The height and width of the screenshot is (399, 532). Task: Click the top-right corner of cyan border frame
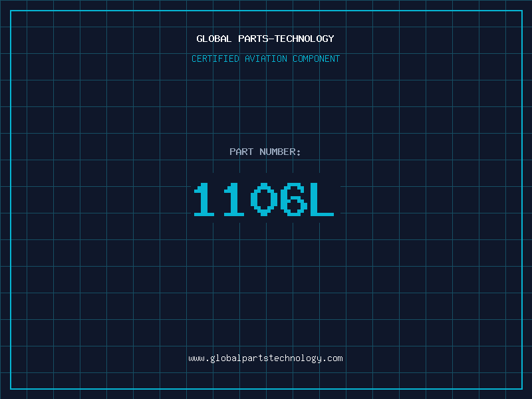click(x=521, y=11)
